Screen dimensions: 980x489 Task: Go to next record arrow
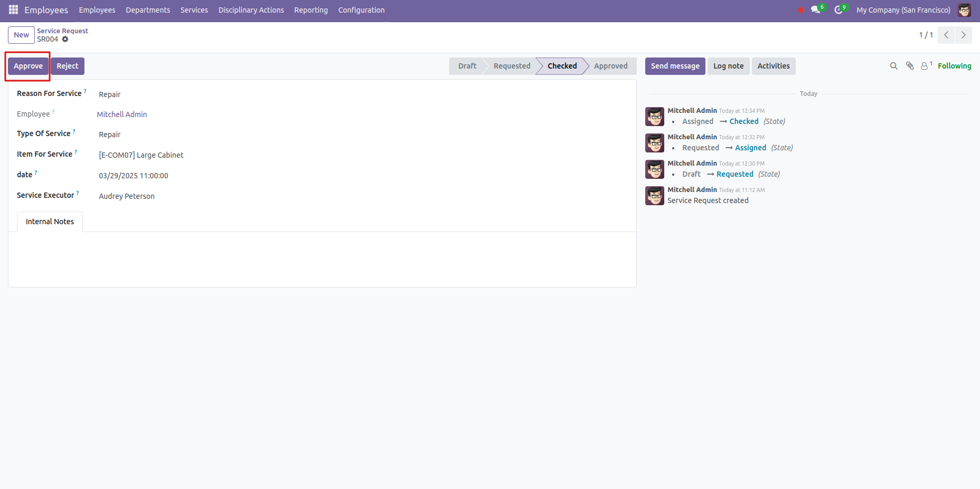point(963,35)
